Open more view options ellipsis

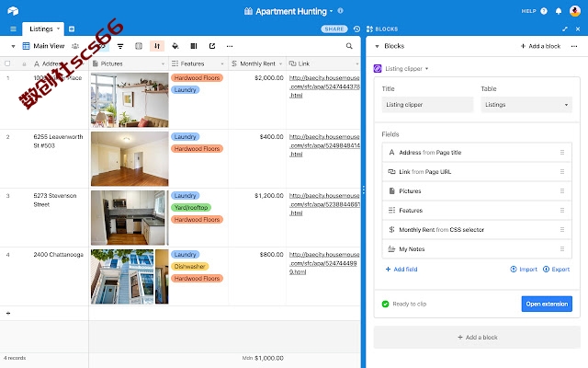click(x=230, y=46)
